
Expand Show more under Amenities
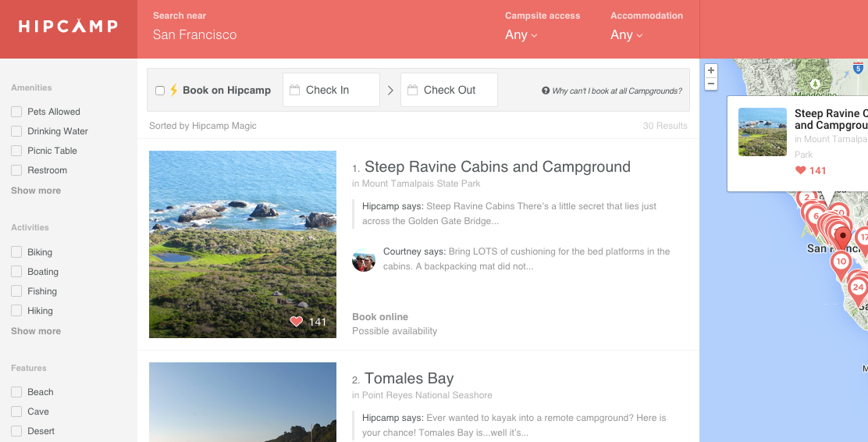pos(36,191)
